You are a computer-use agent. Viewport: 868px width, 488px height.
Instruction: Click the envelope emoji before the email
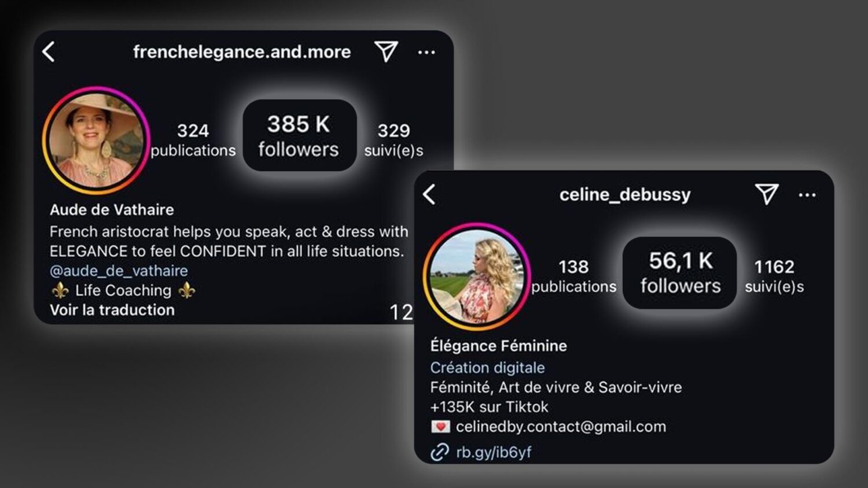pos(440,427)
